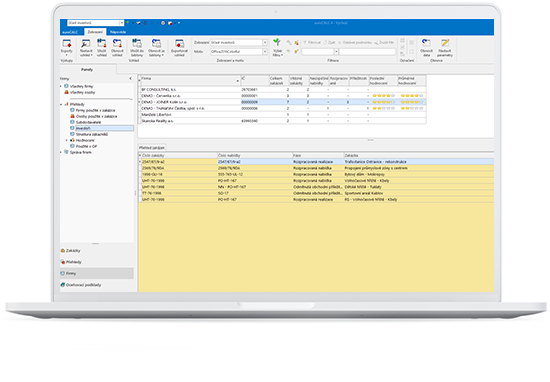Click Přehledy navigation icon in bottom panel
Screen dimensions: 550x382
pos(63,262)
